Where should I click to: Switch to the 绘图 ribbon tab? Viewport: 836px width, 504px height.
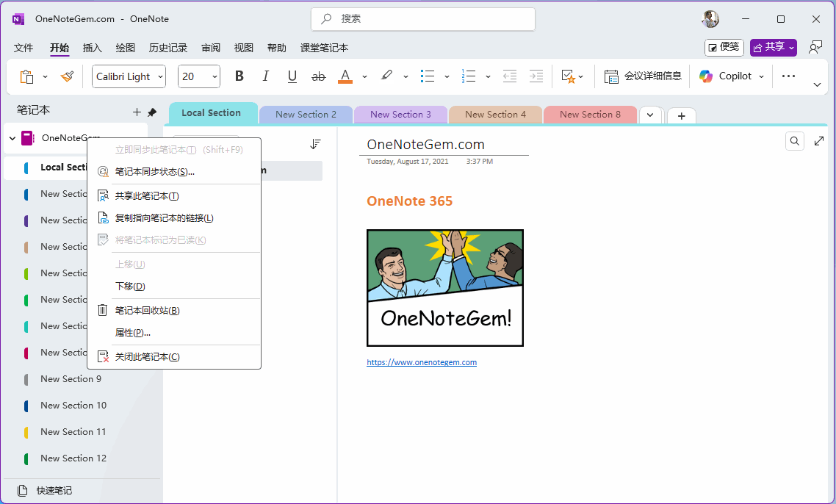tap(126, 48)
